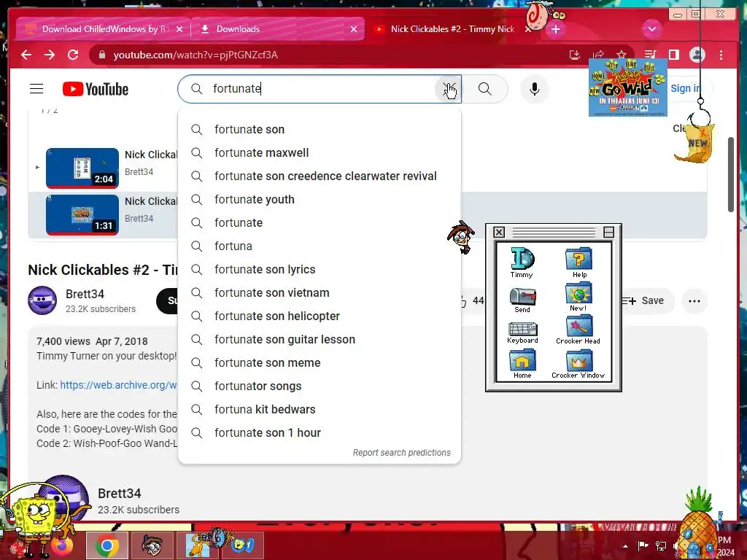The image size is (747, 560).
Task: Click the Keyboard icon in Clickables window
Action: point(522,332)
